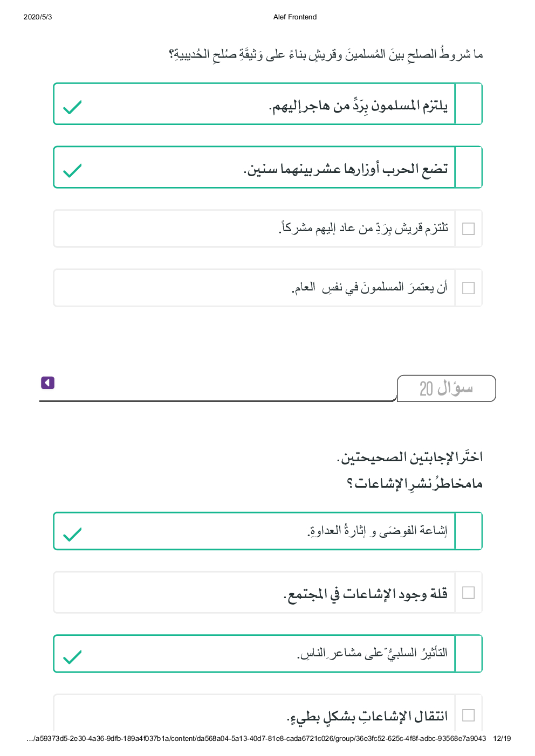Click the "Alef Frontend" header title

pyautogui.click(x=295, y=17)
